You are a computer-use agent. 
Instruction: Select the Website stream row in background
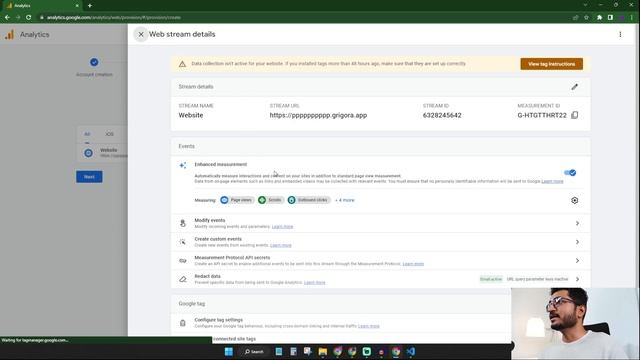(x=103, y=153)
